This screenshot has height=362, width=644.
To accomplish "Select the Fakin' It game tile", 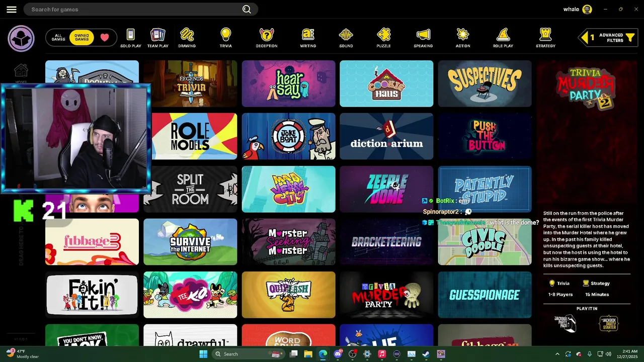I will click(92, 295).
